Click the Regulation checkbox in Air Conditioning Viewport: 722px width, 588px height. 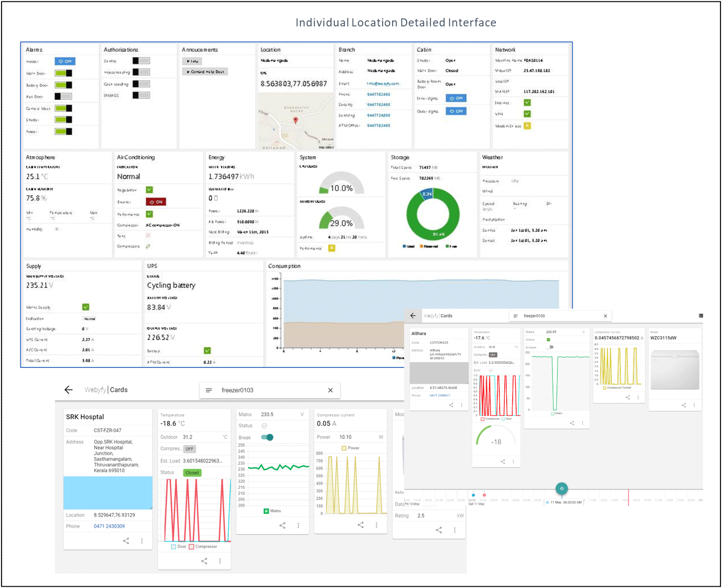(x=149, y=190)
